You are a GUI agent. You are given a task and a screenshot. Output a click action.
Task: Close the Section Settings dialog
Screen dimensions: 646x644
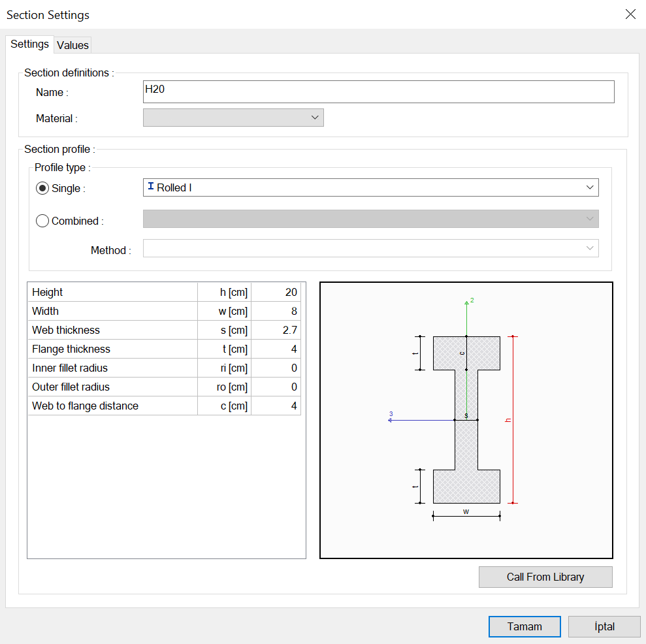630,14
